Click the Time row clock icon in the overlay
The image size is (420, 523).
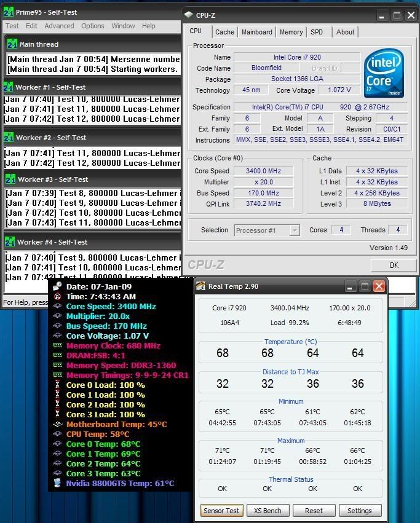[58, 296]
